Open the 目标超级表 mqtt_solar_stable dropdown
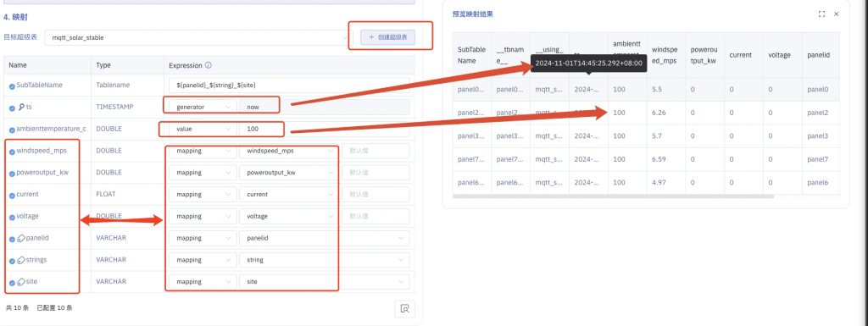 tap(198, 37)
